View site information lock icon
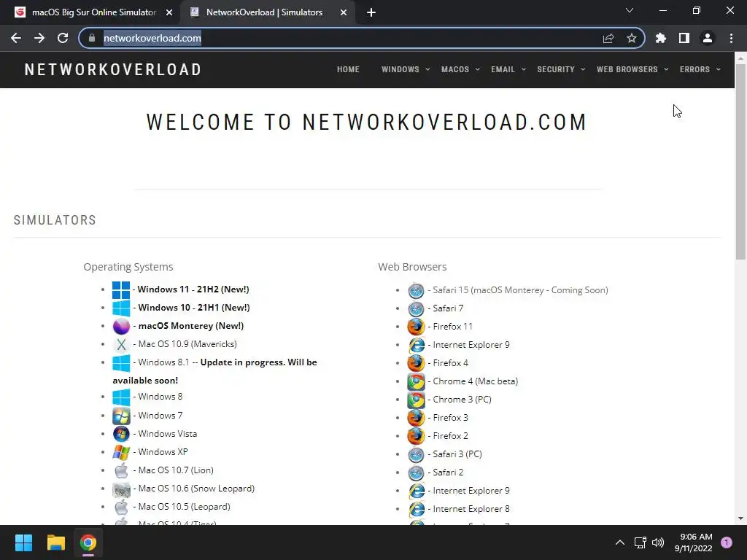The width and height of the screenshot is (747, 560). (92, 38)
